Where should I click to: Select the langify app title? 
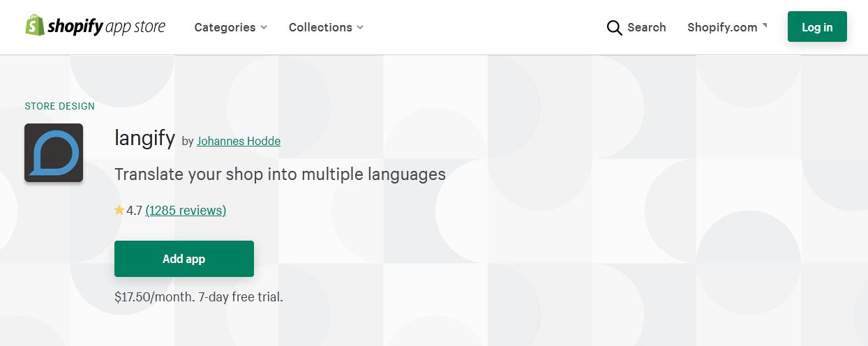pos(144,137)
